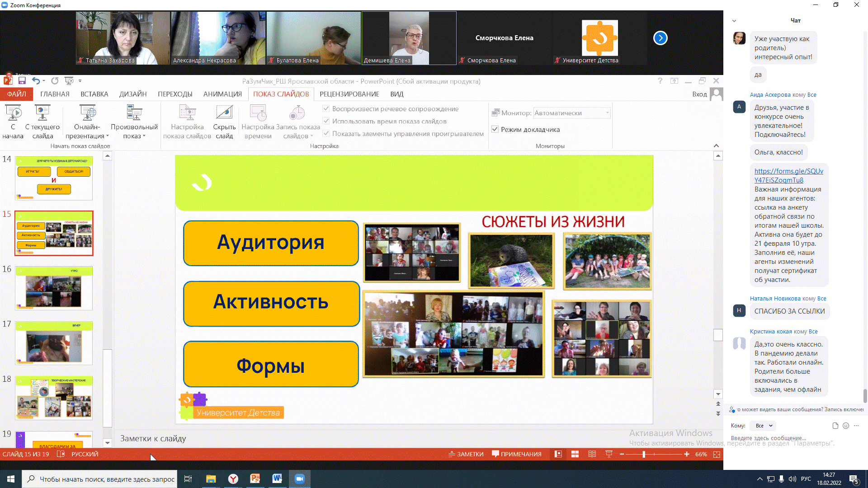868x488 pixels.
Task: Select slide 18 thumbnail
Action: click(x=54, y=398)
